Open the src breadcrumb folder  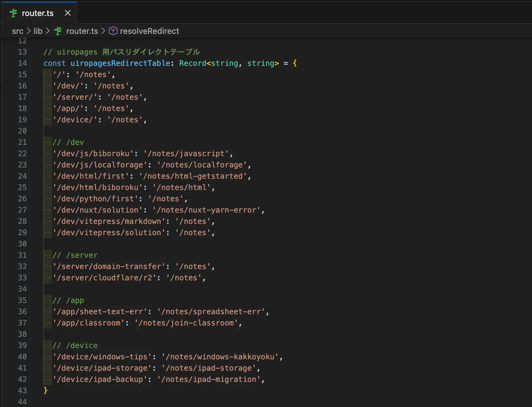click(18, 31)
